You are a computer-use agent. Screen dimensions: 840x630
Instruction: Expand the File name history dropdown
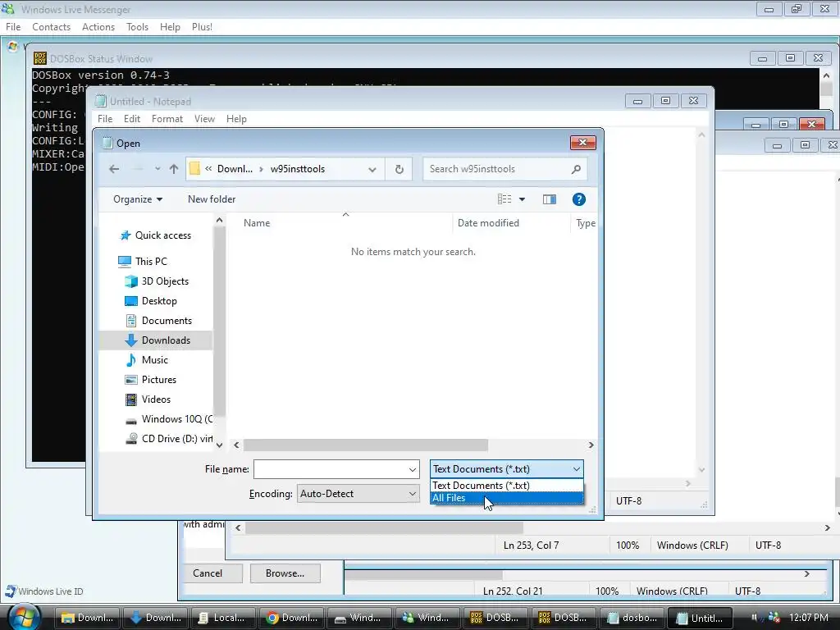[412, 470]
